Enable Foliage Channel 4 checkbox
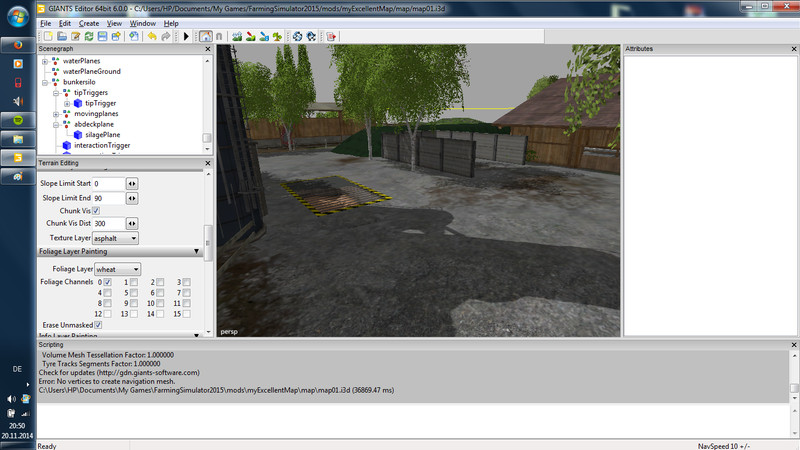Image resolution: width=800 pixels, height=450 pixels. (x=108, y=293)
